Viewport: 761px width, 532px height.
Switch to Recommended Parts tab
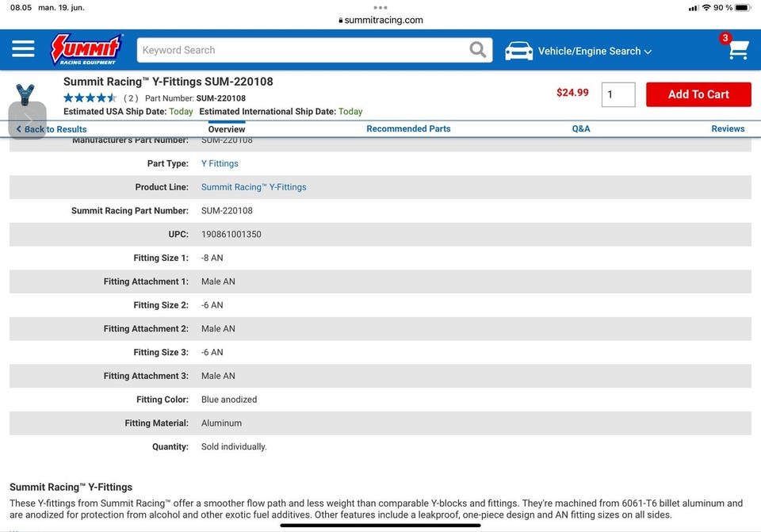tap(409, 128)
